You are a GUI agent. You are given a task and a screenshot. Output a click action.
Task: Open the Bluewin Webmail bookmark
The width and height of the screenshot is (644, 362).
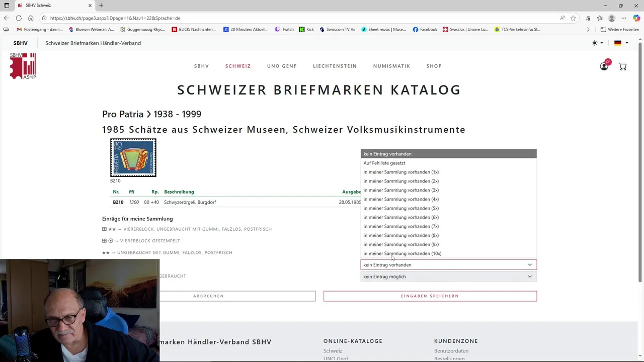(92, 30)
